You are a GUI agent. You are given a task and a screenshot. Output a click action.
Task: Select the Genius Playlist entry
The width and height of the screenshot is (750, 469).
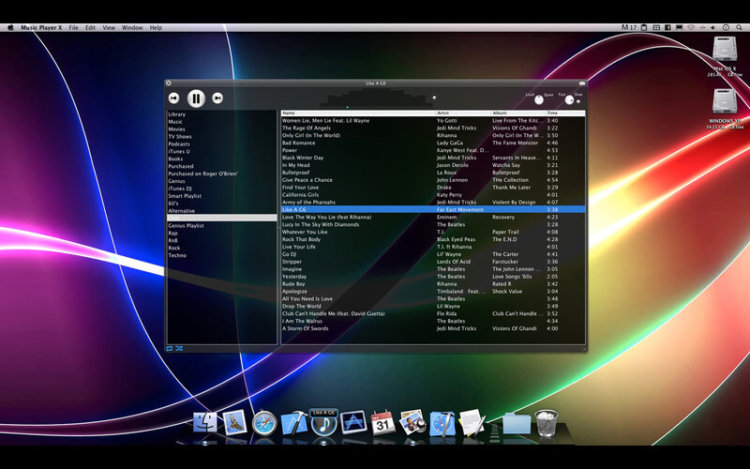pos(186,226)
